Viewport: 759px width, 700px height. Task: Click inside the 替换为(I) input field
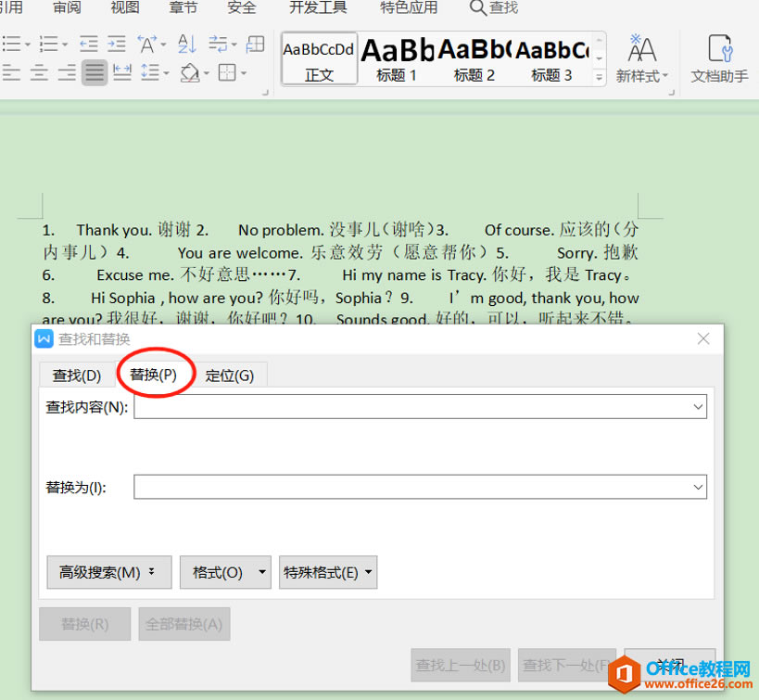click(x=420, y=487)
